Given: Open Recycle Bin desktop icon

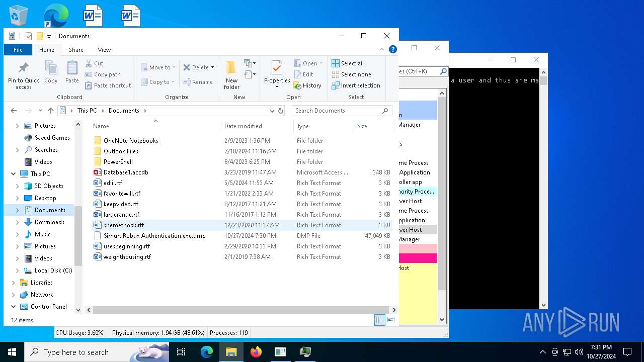Looking at the screenshot, I should coord(19,15).
